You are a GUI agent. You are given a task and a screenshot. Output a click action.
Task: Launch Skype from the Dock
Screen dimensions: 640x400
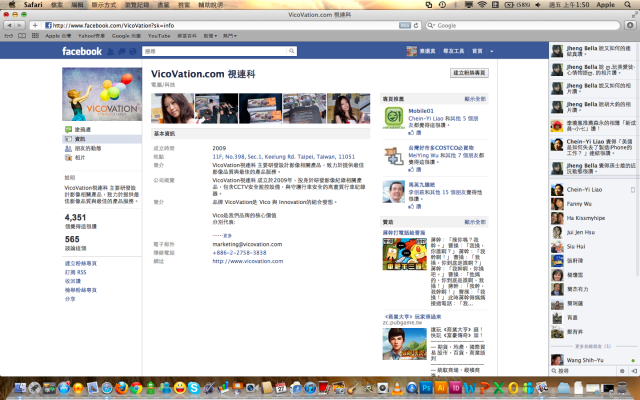tap(194, 388)
